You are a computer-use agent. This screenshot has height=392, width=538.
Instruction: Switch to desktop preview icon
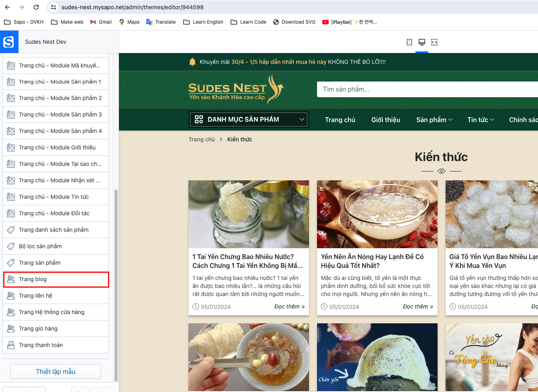(422, 42)
